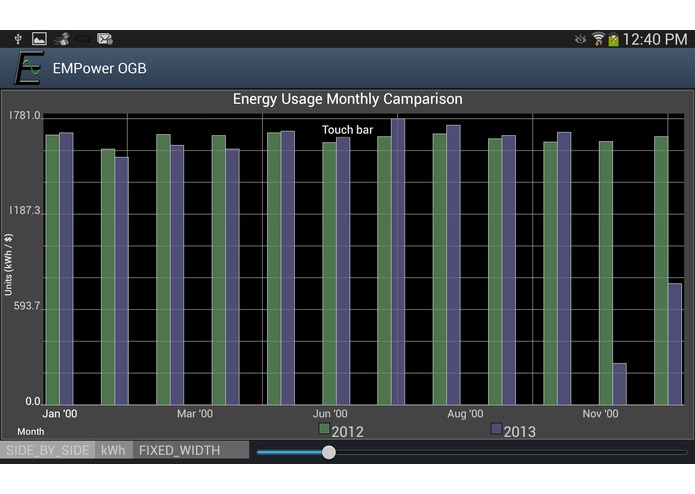Click the 'Aug '00' axis label

465,414
